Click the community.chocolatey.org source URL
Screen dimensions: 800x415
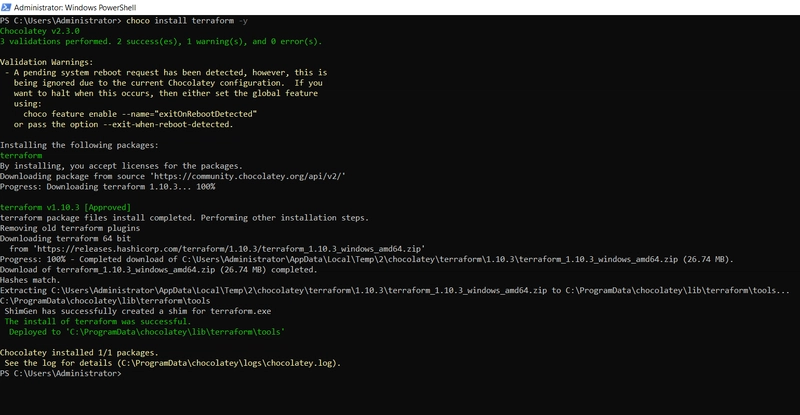tap(249, 176)
